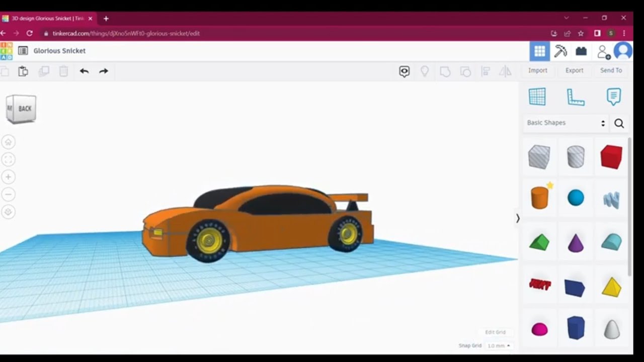Screen dimensions: 644x362
Task: Bookmark this page with the star icon
Action: [581, 33]
